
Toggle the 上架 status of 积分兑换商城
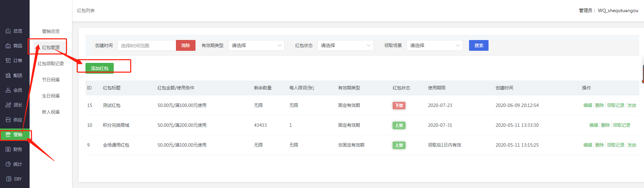tap(399, 125)
